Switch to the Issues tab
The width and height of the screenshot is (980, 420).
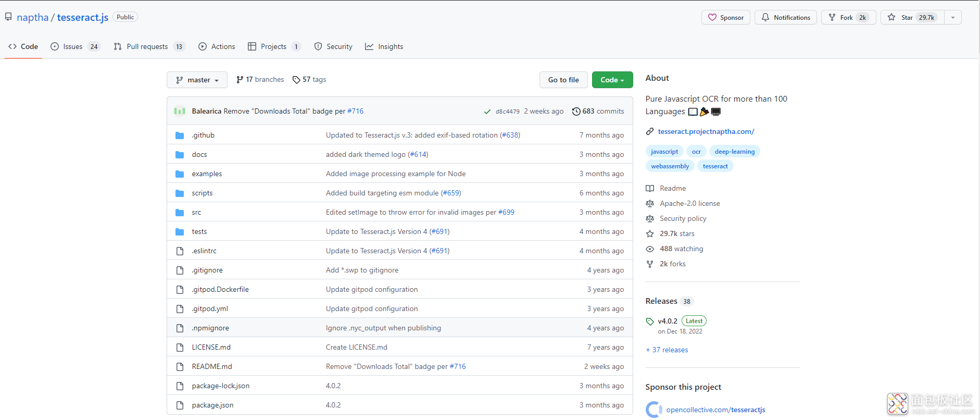pos(75,46)
